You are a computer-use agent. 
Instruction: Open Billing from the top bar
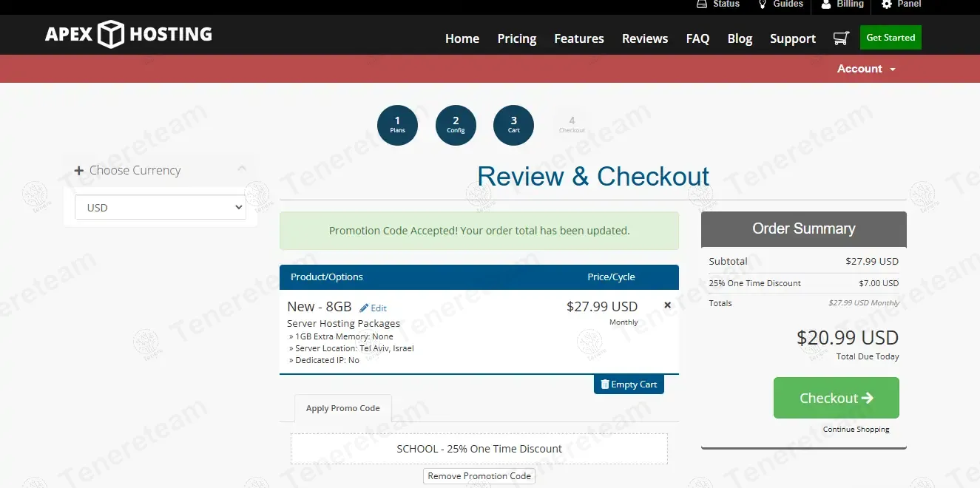point(842,4)
